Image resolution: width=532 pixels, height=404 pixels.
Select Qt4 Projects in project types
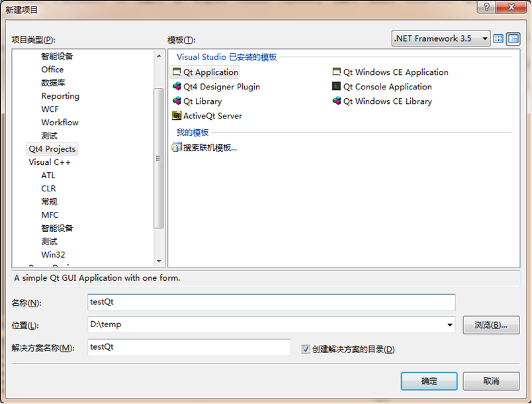coord(52,149)
